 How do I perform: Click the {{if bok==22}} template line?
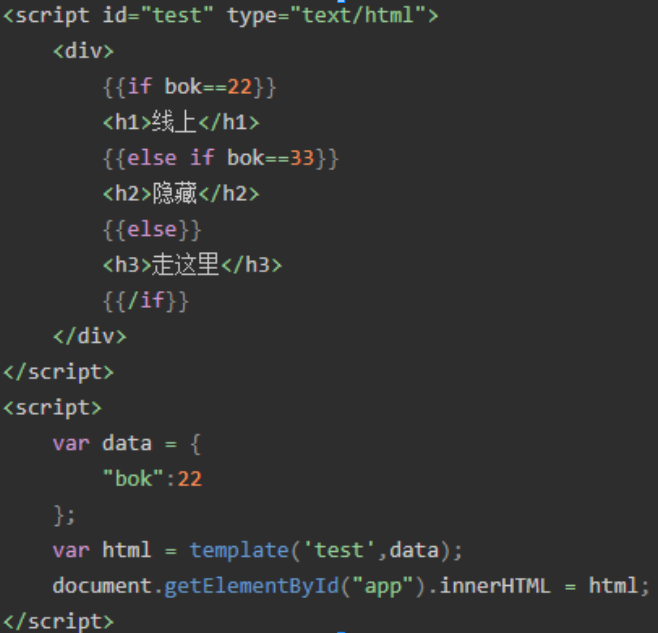click(190, 87)
